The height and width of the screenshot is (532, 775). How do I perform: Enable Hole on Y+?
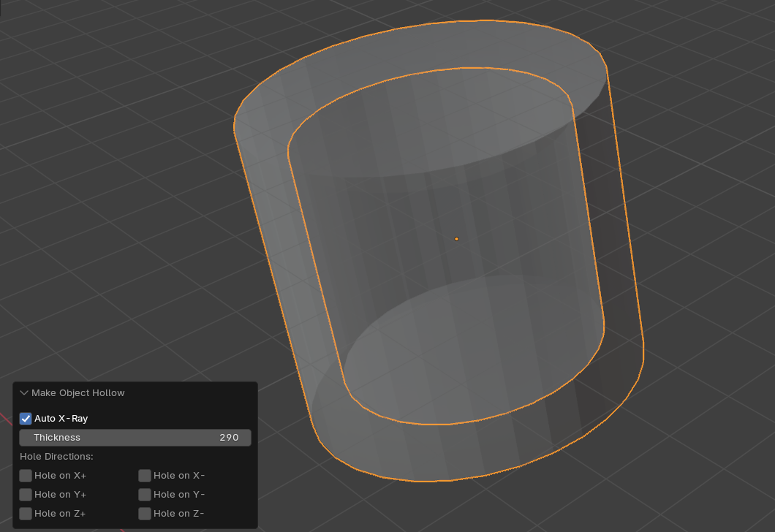(26, 494)
